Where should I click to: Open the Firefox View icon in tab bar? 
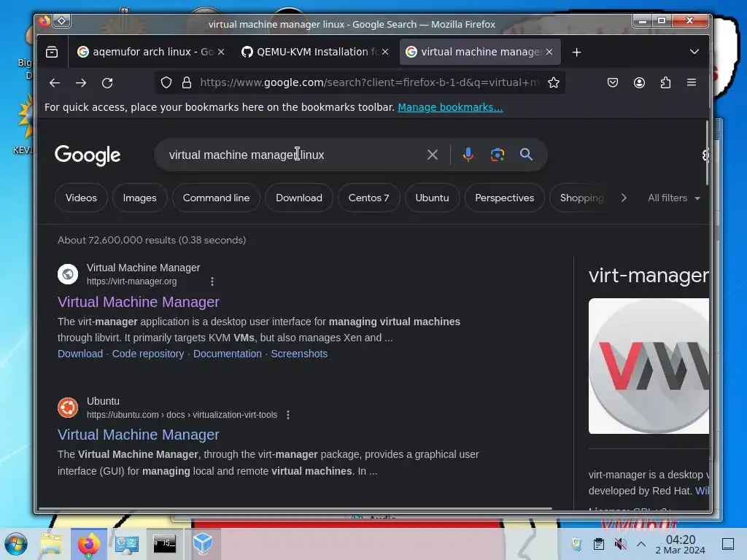52,52
